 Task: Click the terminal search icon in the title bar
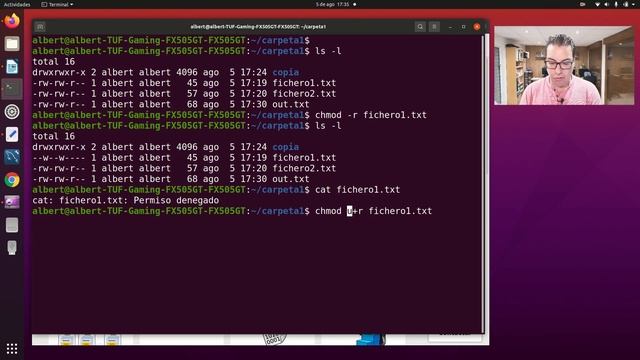[420, 27]
